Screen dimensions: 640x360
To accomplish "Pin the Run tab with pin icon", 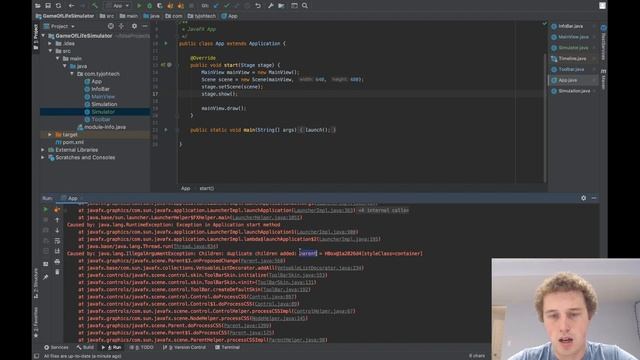I will click(45, 277).
